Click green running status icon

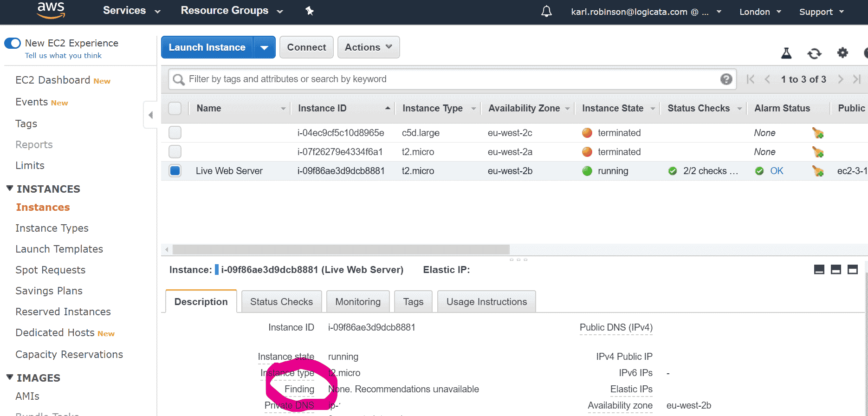(x=587, y=171)
